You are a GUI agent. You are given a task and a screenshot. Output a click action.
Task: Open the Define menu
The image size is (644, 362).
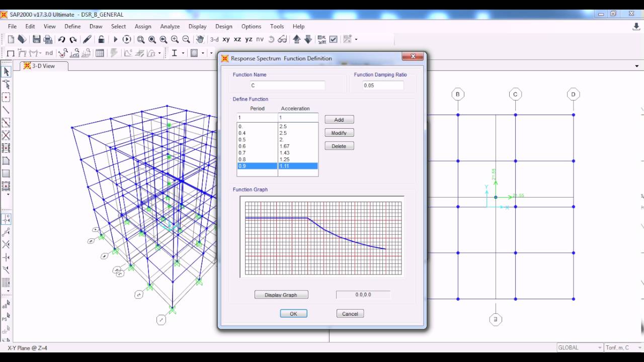pyautogui.click(x=72, y=26)
